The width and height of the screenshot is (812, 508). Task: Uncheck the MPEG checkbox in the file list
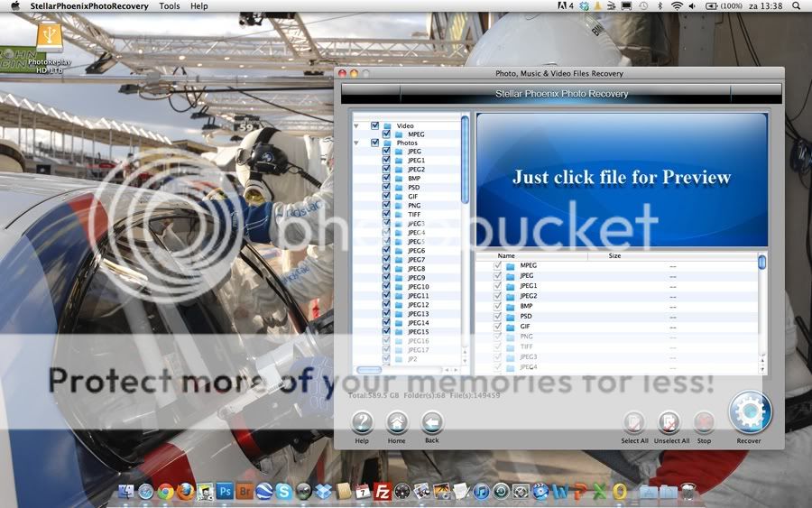[x=497, y=266]
